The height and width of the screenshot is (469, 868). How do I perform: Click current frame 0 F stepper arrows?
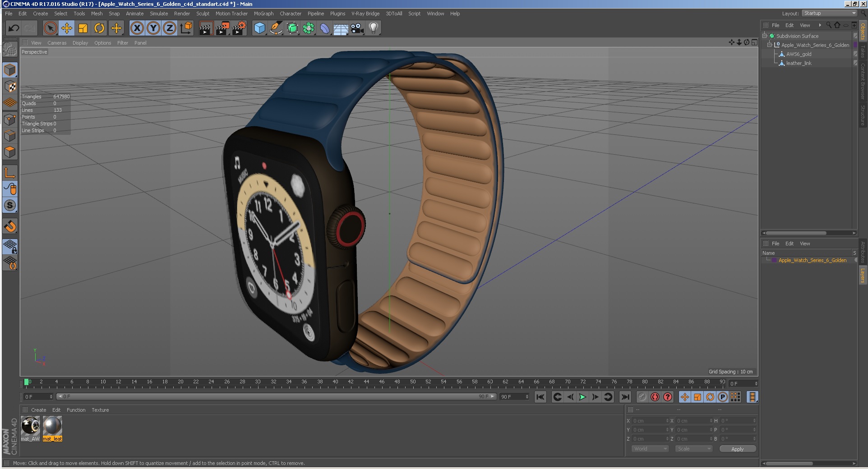(x=756, y=384)
